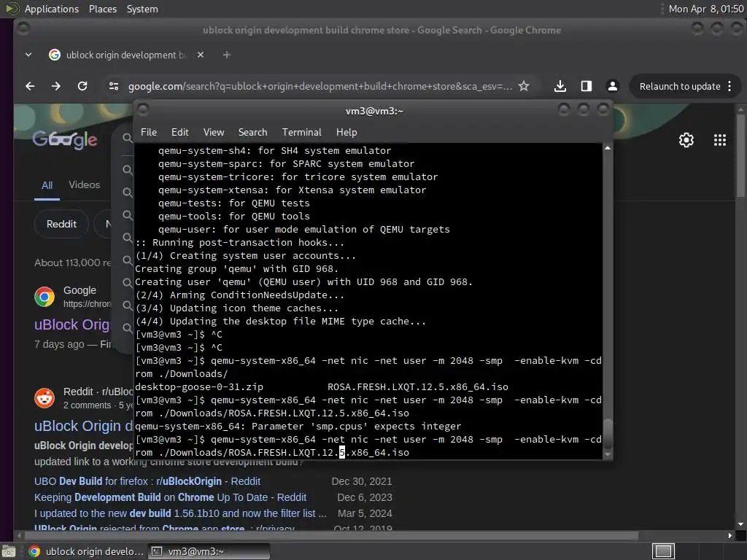
Task: Open UBO Dev Build for firefox link
Action: (147, 481)
